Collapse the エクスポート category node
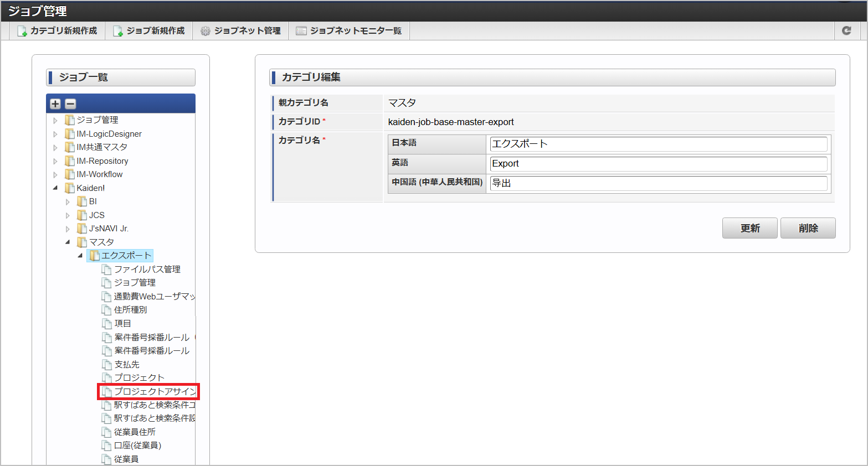The image size is (868, 466). 80,256
